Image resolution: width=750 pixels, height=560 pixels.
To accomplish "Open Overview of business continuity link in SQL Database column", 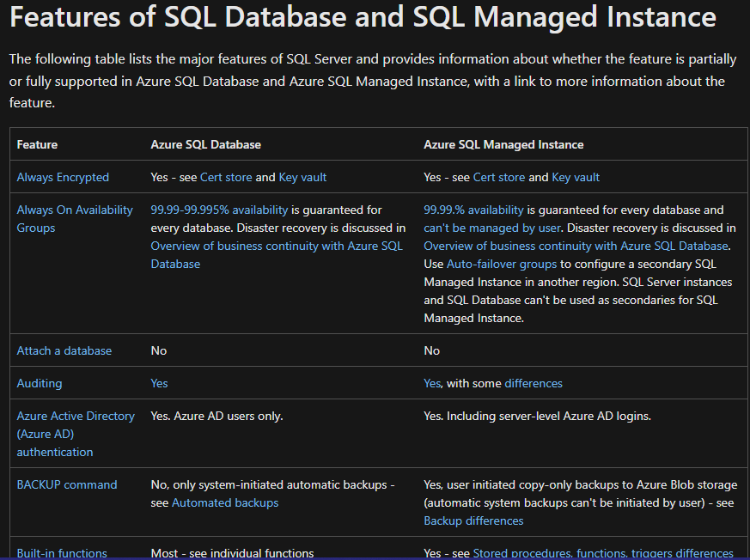I will 277,254.
